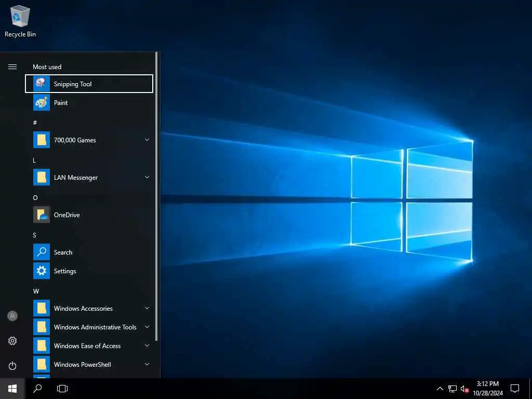Click the Windows Start button

point(12,389)
